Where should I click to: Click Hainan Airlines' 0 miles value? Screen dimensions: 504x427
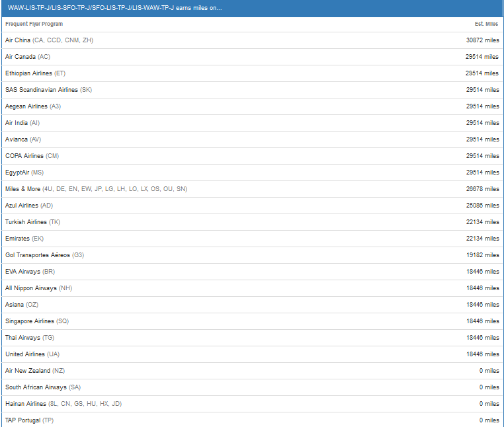[x=489, y=404]
